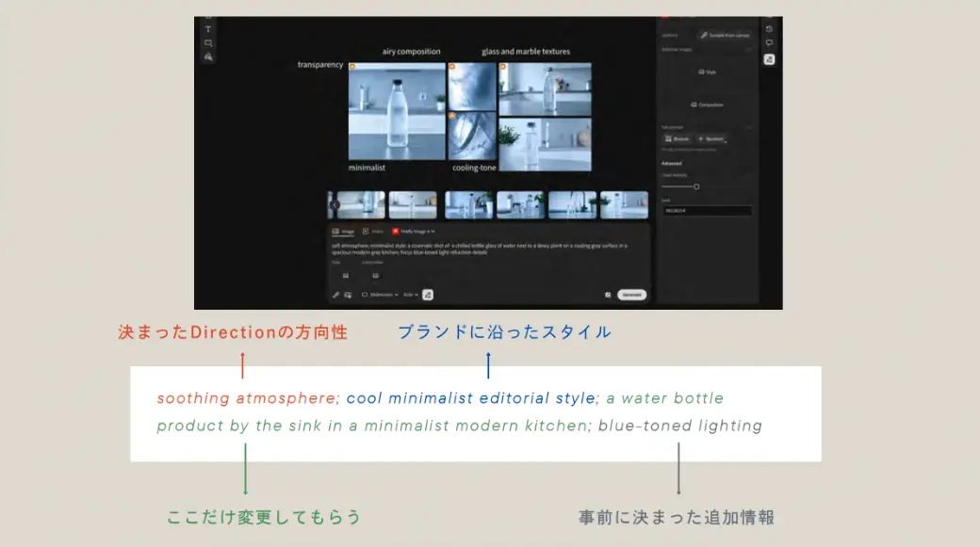The height and width of the screenshot is (547, 980).
Task: Select the last thumbnail in the result strip
Action: pos(625,205)
